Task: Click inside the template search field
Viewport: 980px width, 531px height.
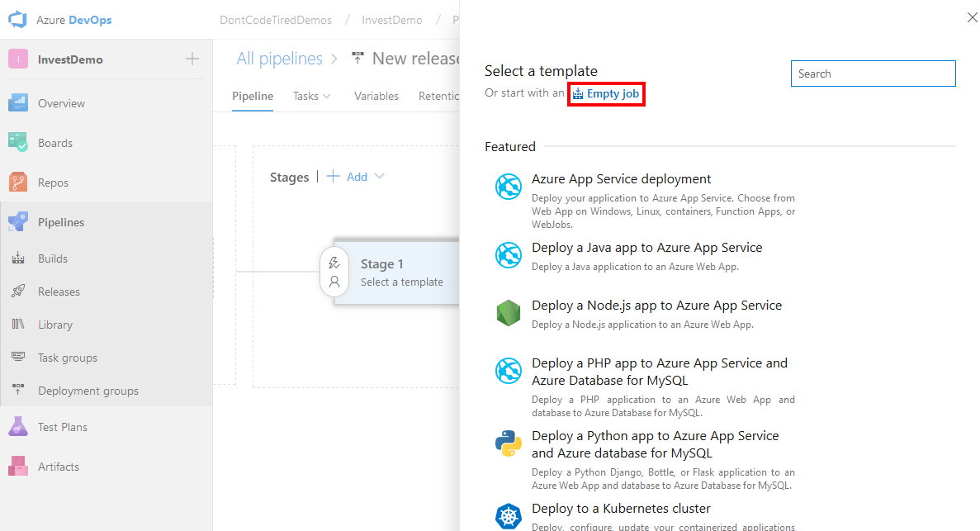Action: [873, 73]
